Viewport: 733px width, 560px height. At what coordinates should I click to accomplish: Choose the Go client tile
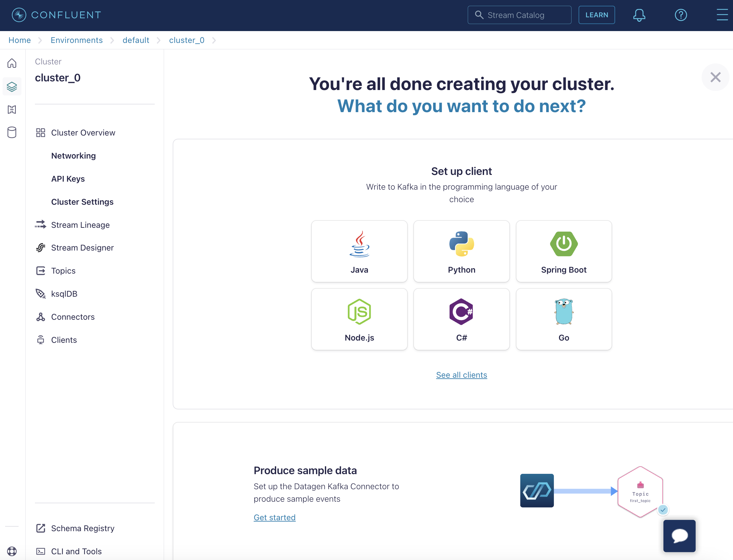564,319
